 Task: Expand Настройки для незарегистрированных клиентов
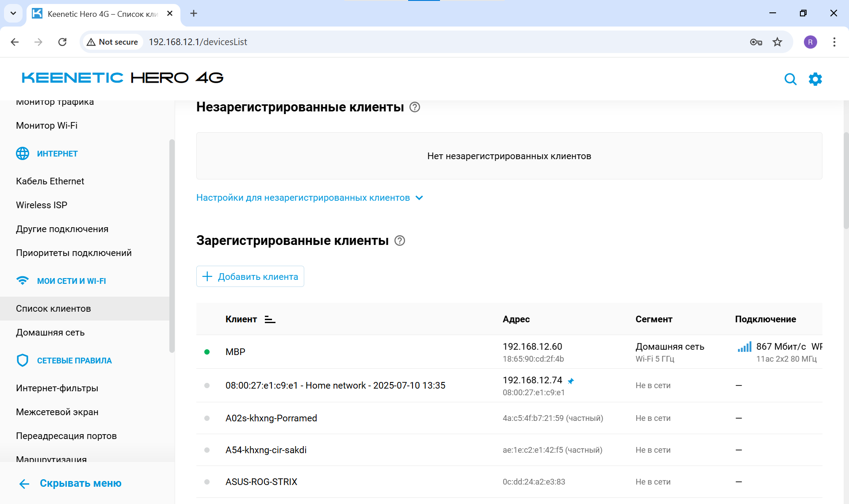coord(310,198)
